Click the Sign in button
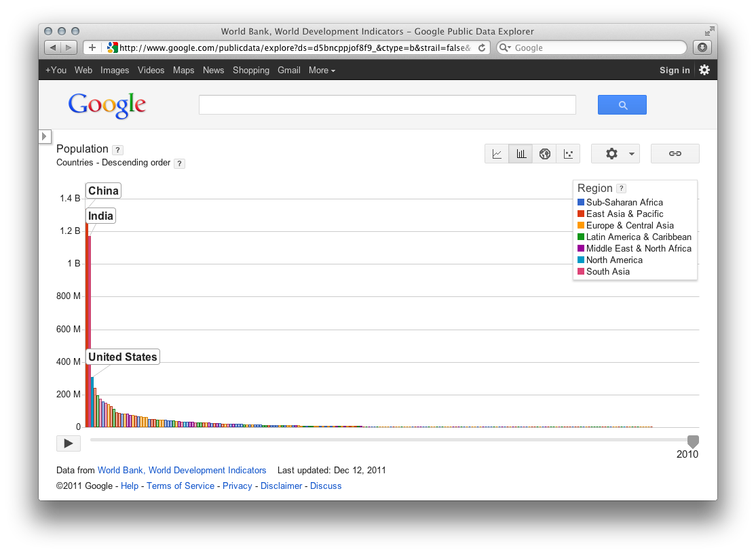The image size is (756, 554). pos(674,70)
